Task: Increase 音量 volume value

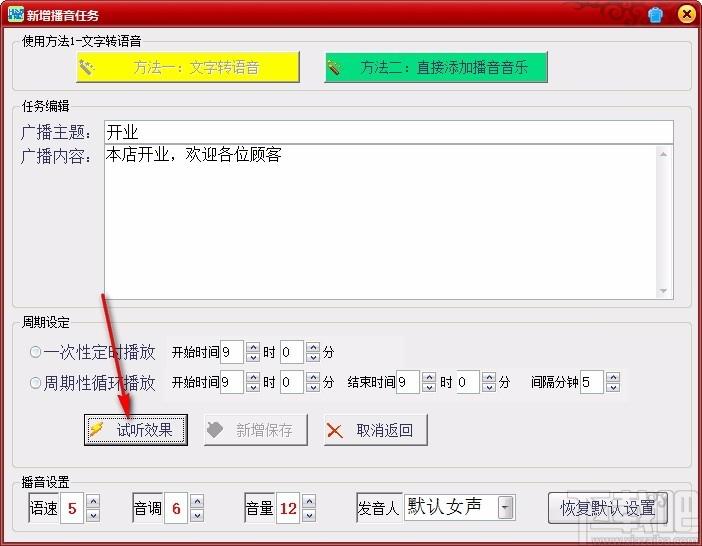Action: (309, 501)
